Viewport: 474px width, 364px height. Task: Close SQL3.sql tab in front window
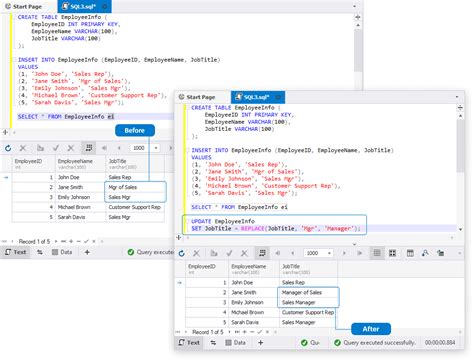pos(278,97)
